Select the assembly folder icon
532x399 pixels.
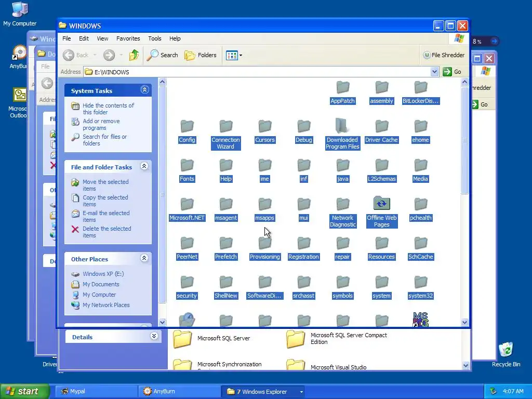381,87
